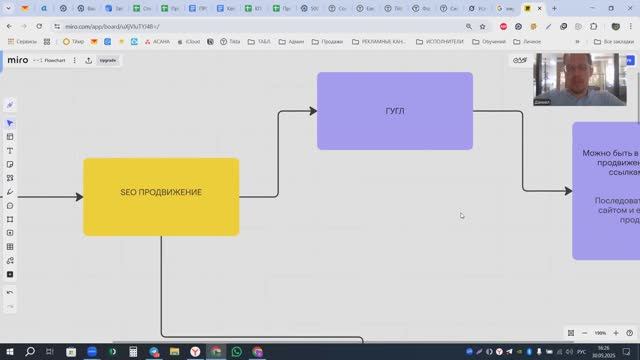Select the Pen drawing tool
Screen dimensions: 640x360
[x=10, y=192]
